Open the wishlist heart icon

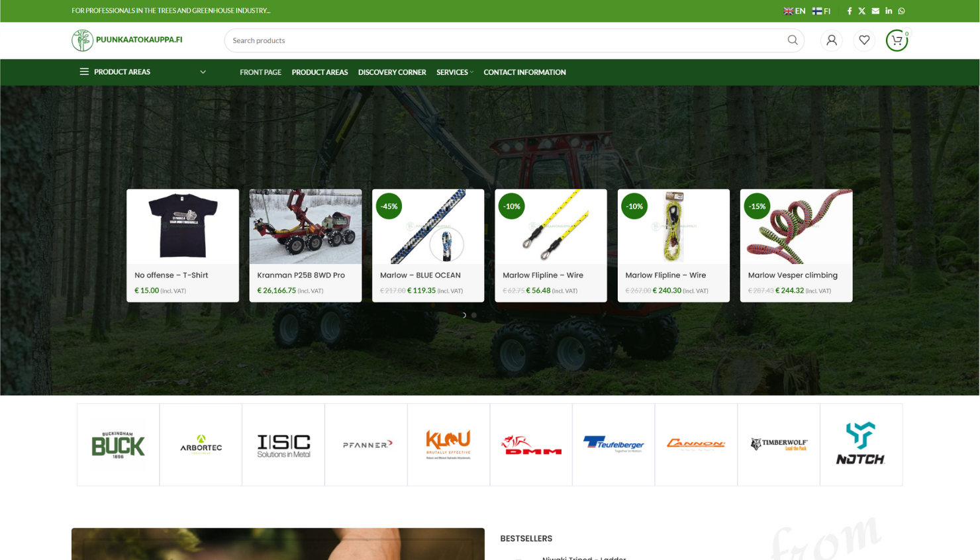coord(864,40)
